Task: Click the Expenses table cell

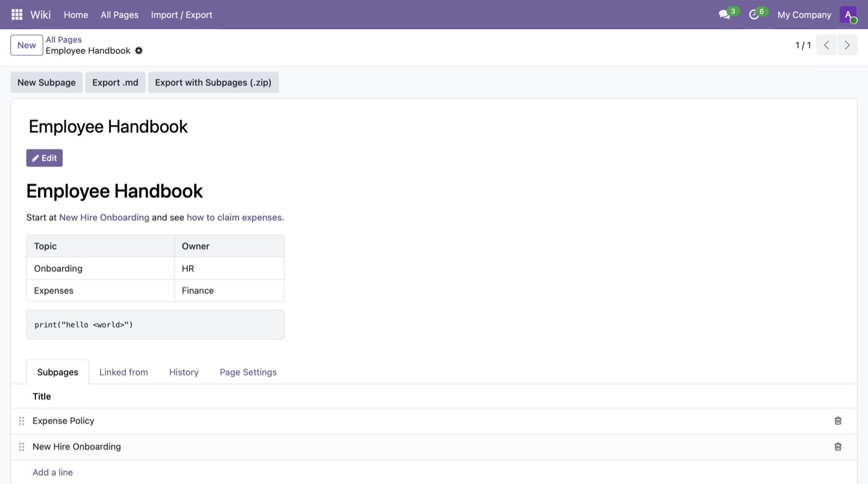Action: pos(100,290)
